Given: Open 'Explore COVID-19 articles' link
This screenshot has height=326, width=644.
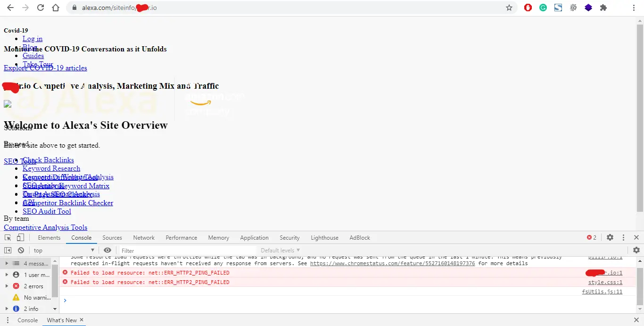Looking at the screenshot, I should (x=45, y=68).
